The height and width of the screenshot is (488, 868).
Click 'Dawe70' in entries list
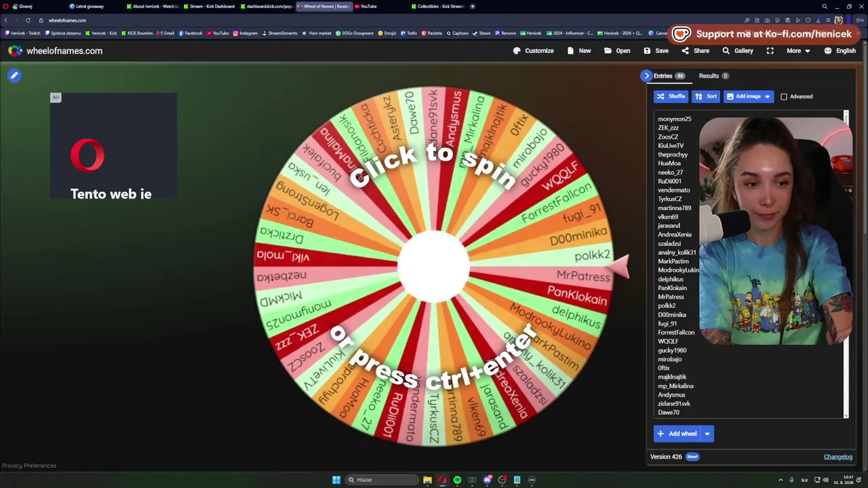click(x=669, y=413)
